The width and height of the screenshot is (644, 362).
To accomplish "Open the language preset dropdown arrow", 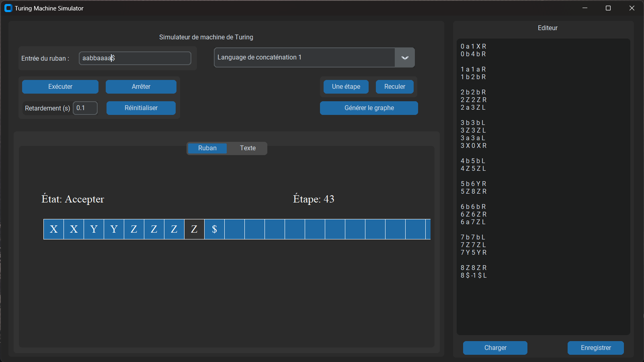I will (x=405, y=57).
